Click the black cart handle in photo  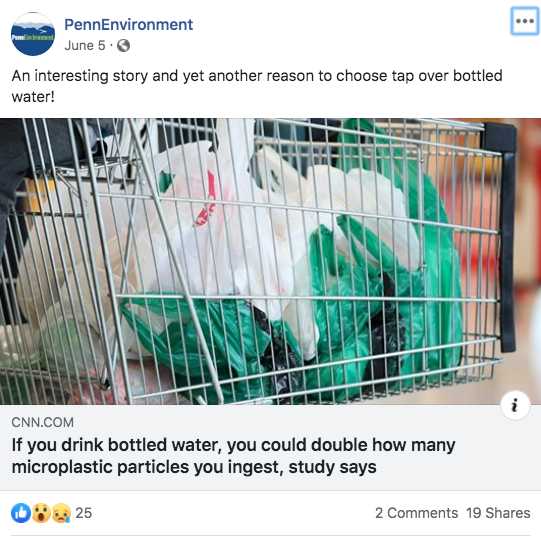point(505,238)
